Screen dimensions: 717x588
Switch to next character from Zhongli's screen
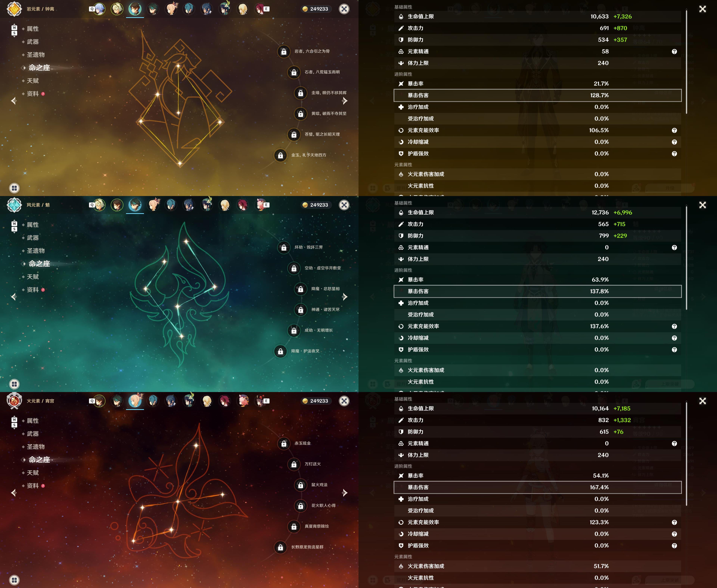point(345,101)
